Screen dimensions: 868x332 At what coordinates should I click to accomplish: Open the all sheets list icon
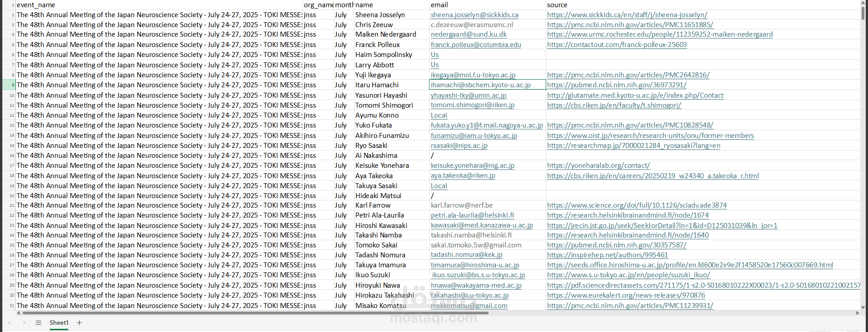pos(38,323)
